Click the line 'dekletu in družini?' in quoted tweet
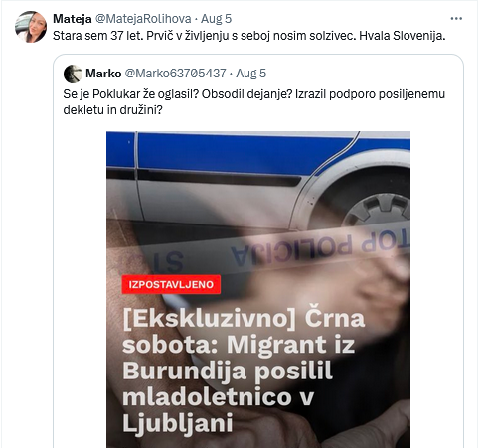Viewport: 490px width, 448px height. click(112, 110)
